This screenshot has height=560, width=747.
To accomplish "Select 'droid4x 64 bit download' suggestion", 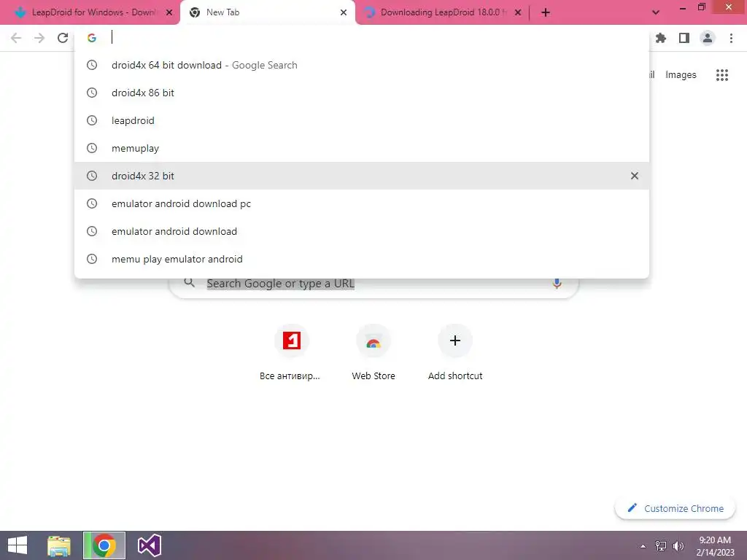I will [362, 65].
